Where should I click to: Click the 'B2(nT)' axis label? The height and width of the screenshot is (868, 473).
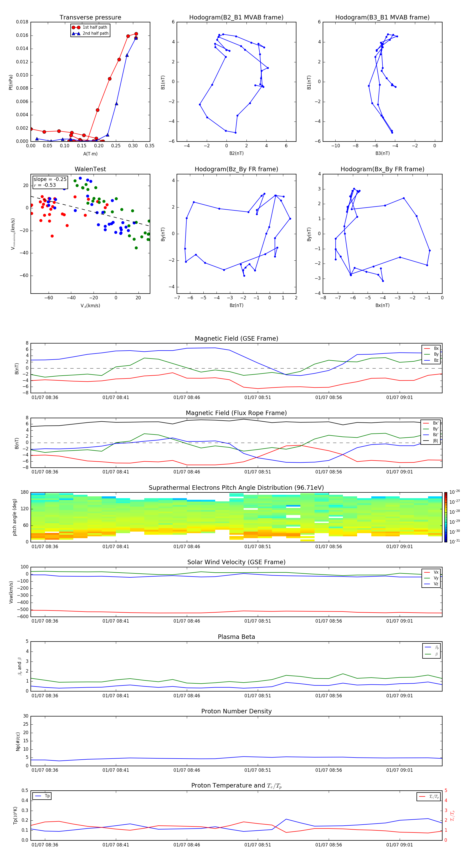click(x=236, y=153)
